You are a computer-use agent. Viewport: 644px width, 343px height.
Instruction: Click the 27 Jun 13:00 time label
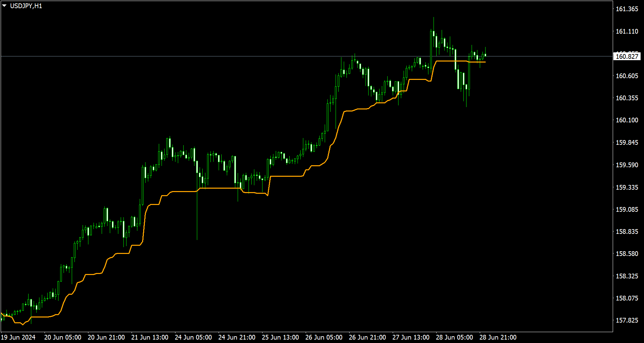(x=411, y=337)
